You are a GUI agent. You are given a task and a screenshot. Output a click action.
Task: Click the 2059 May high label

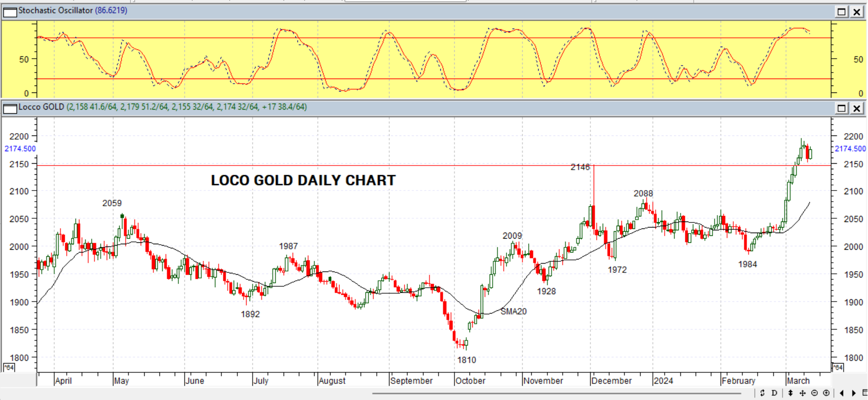[x=112, y=203]
